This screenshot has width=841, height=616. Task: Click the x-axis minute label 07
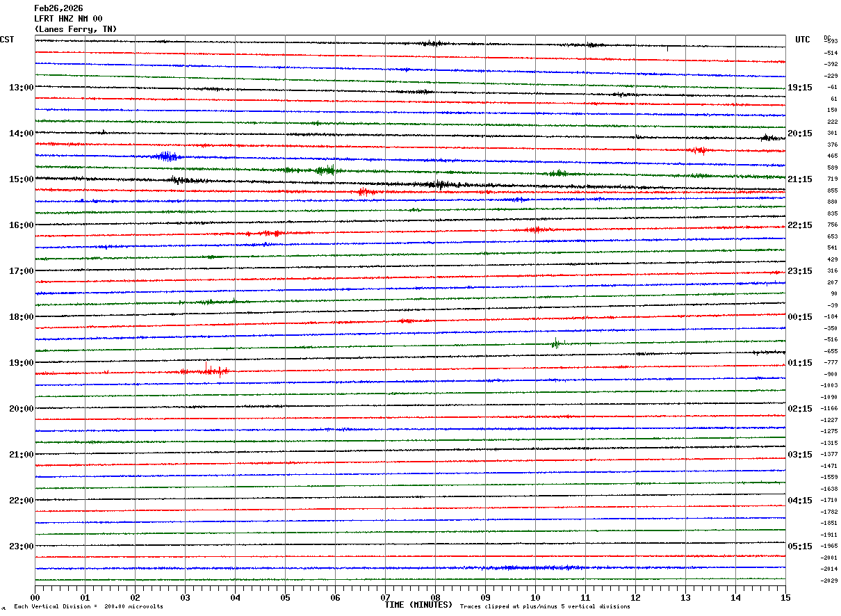[385, 597]
